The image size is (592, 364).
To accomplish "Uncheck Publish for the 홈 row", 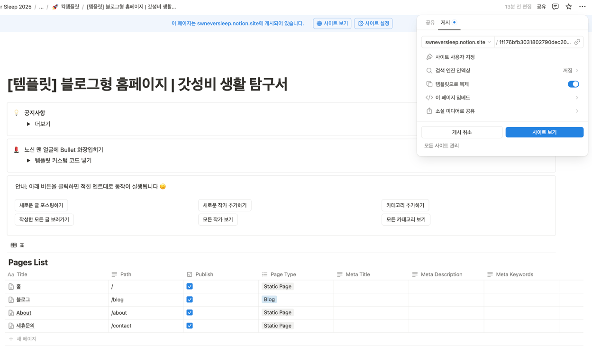I will tap(190, 286).
